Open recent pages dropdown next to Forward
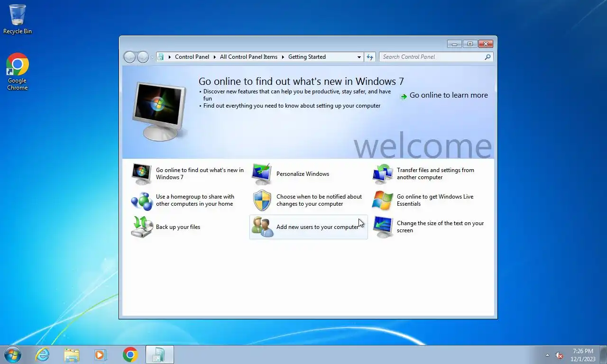The width and height of the screenshot is (607, 364). [152, 57]
